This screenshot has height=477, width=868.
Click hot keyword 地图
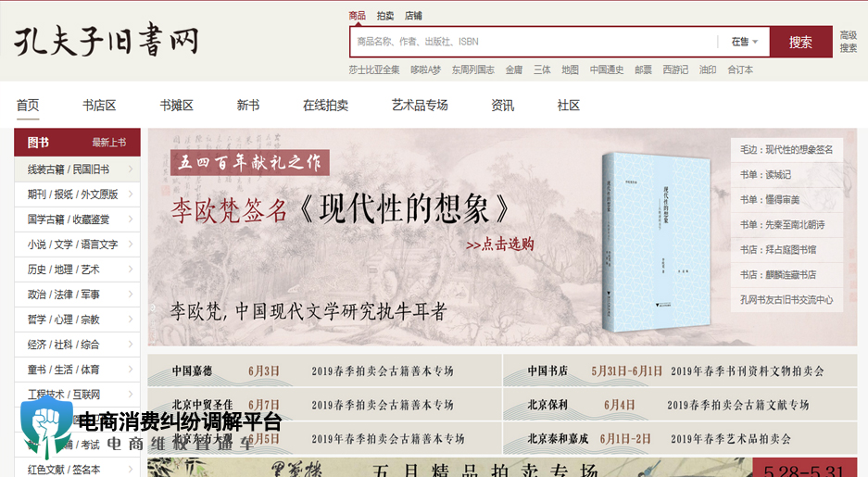coord(571,69)
